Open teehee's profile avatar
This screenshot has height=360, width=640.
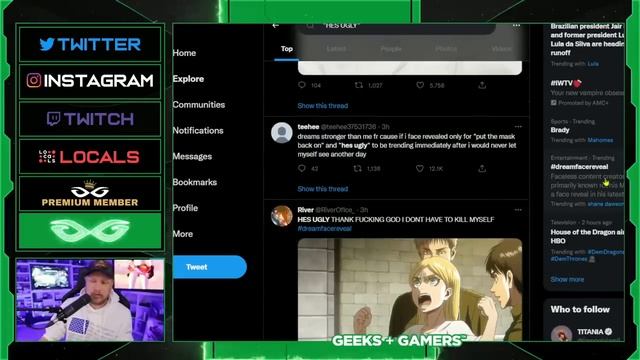click(x=282, y=133)
